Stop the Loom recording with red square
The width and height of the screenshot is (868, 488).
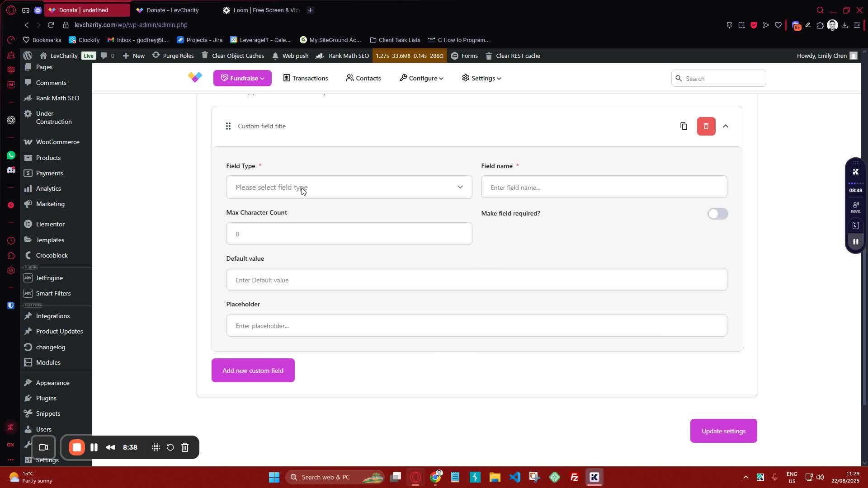click(x=77, y=447)
